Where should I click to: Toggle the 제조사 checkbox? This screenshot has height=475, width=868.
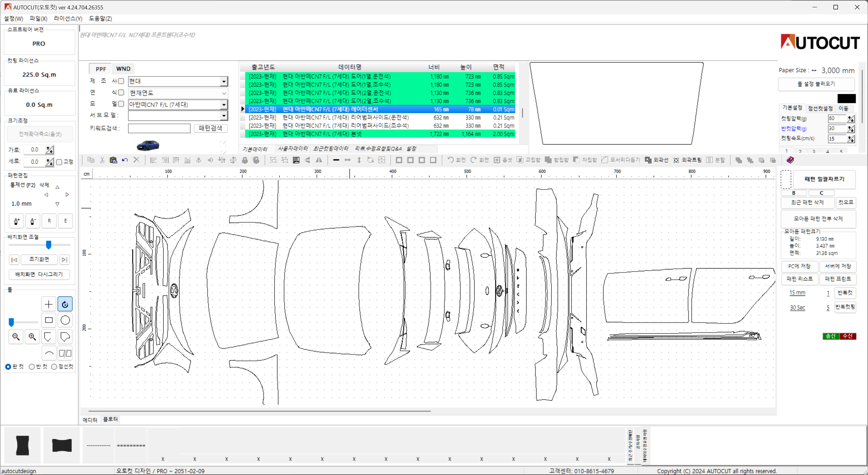pos(121,81)
